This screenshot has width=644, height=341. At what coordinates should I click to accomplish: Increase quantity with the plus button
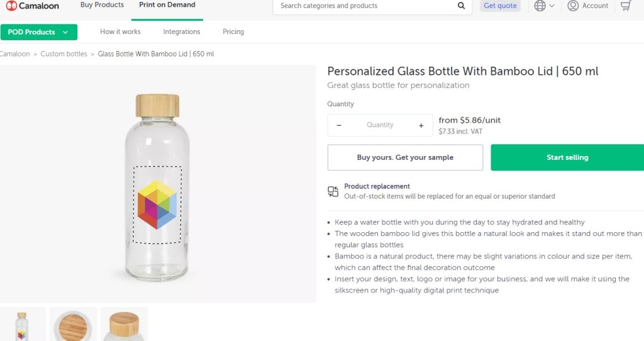421,125
